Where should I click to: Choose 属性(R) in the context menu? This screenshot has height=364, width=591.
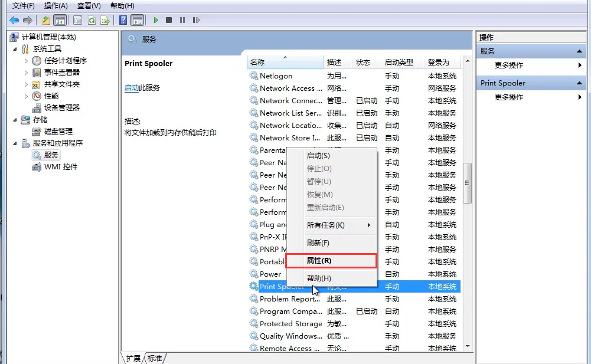coord(332,261)
